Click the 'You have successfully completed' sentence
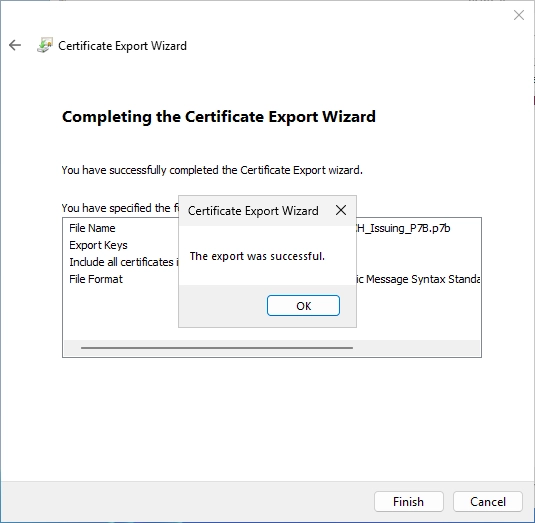Viewport: 535px width, 523px height. pos(212,170)
